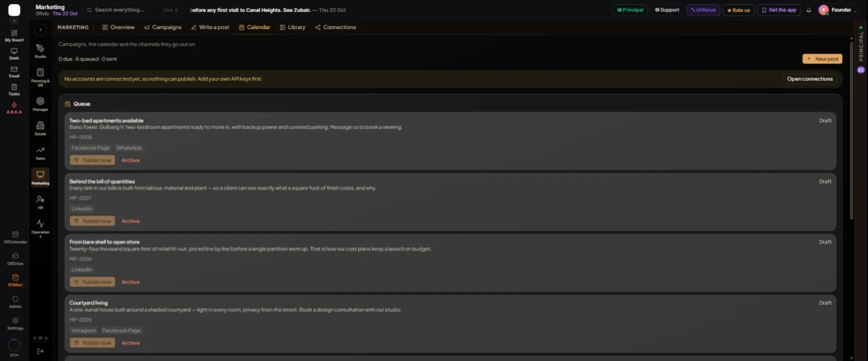The width and height of the screenshot is (868, 361).
Task: Open the PRINCIPAL vertical side panel
Action: click(x=861, y=46)
